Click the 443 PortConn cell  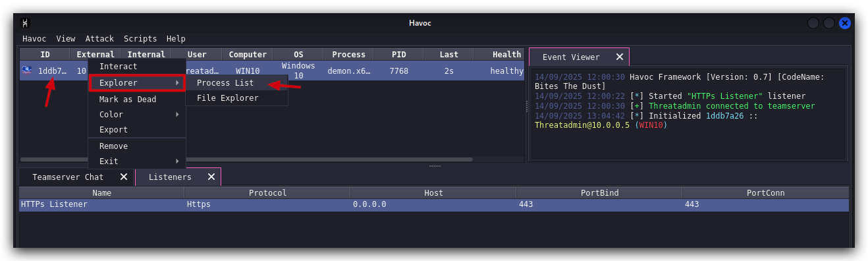point(765,205)
